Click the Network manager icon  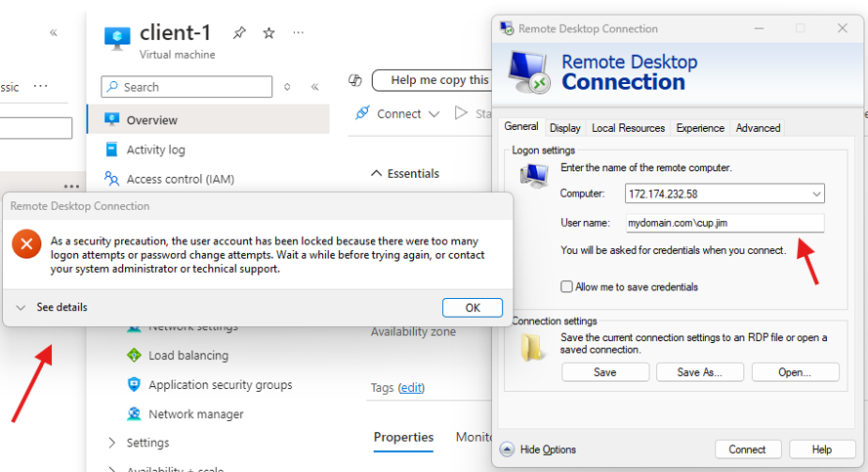(134, 413)
